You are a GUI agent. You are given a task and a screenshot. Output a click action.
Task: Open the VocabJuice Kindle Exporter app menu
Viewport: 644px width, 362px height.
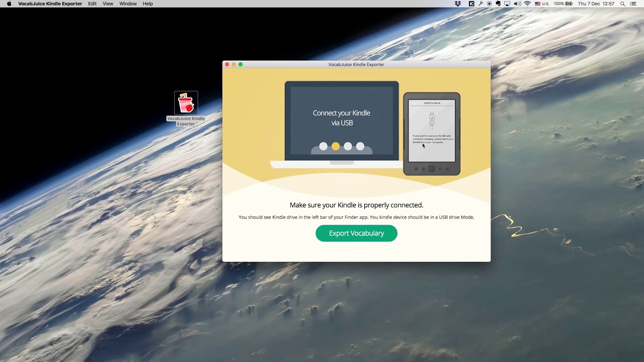click(x=50, y=4)
